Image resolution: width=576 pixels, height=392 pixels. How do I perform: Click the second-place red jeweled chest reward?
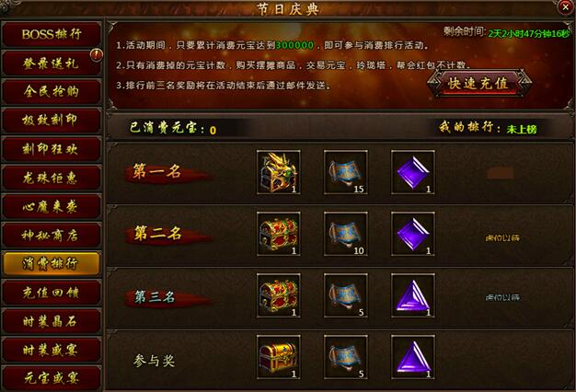pos(279,234)
